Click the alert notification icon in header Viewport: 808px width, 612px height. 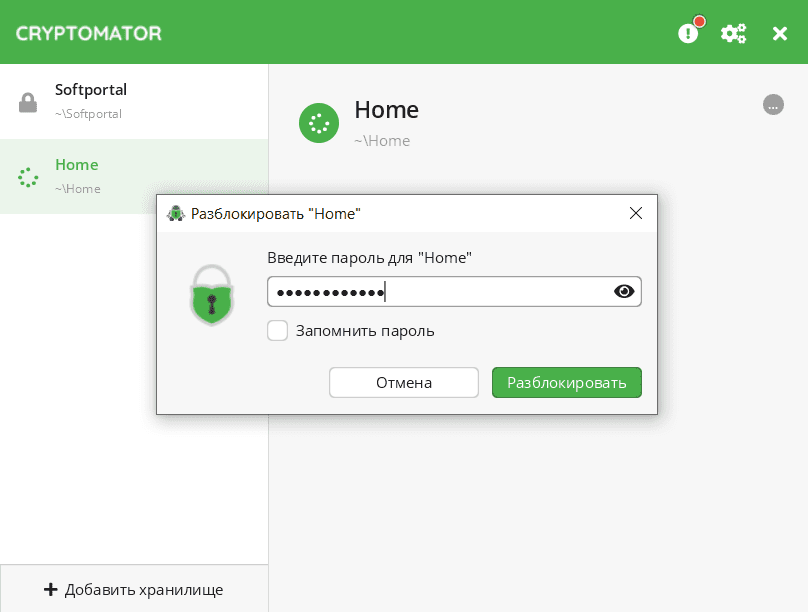pos(688,33)
